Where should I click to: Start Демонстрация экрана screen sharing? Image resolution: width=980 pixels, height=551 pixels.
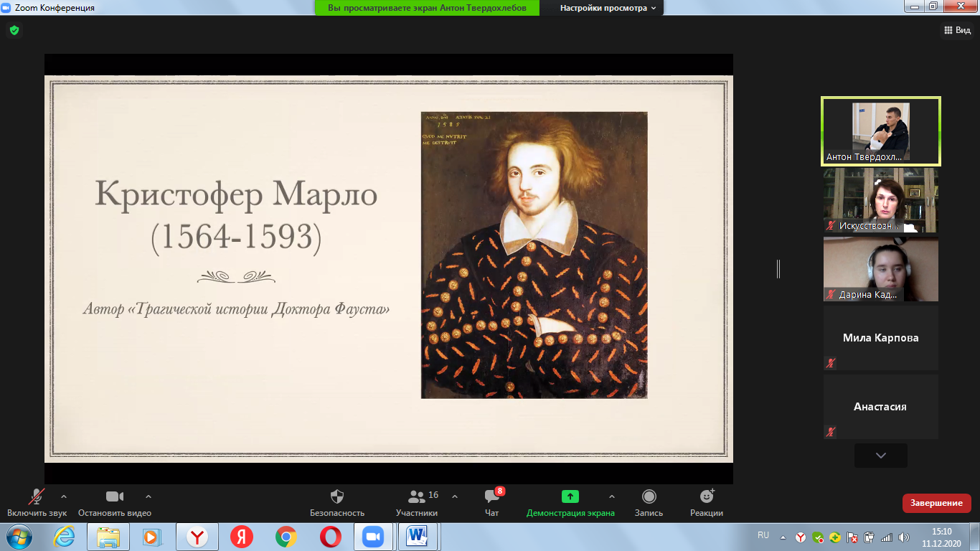click(x=570, y=502)
